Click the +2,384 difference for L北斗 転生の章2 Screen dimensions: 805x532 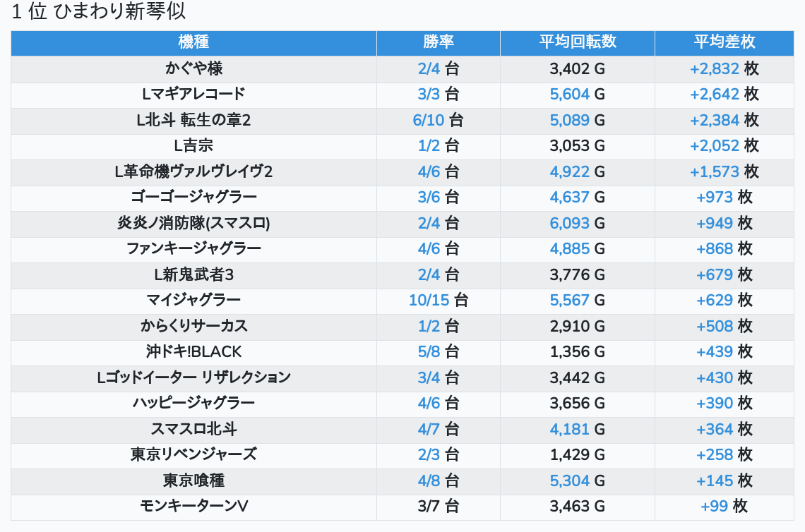(714, 121)
